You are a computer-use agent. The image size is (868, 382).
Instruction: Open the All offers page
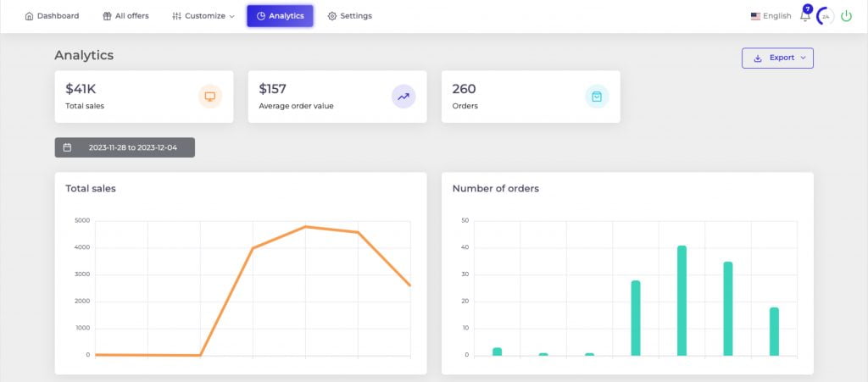[125, 16]
